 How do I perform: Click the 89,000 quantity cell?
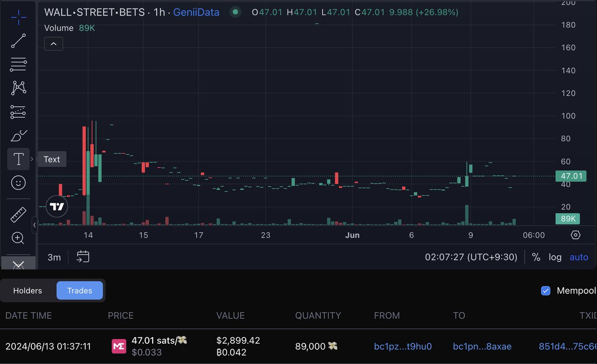(315, 347)
